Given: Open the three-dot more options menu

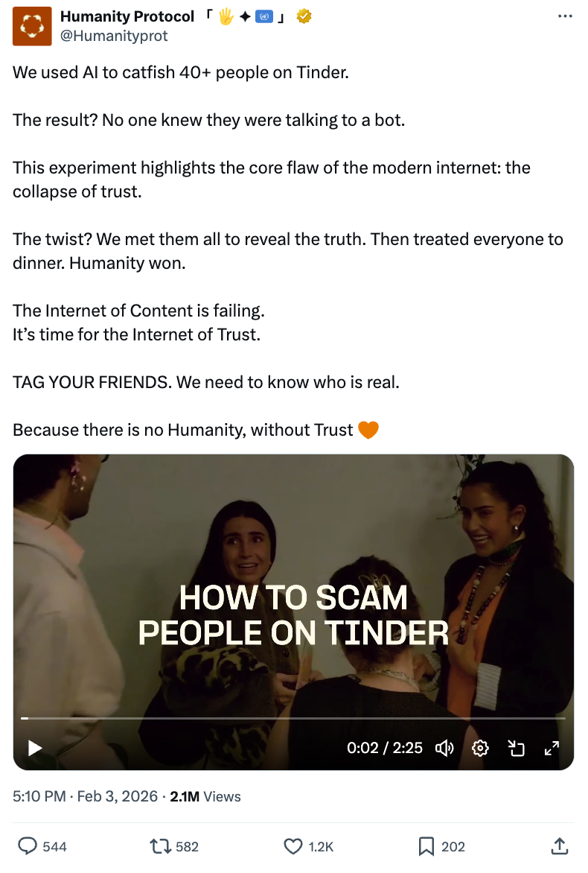Looking at the screenshot, I should click(x=565, y=16).
